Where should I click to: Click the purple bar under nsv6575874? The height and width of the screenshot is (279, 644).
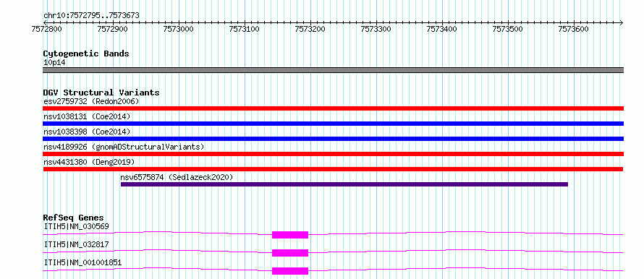[x=344, y=184]
